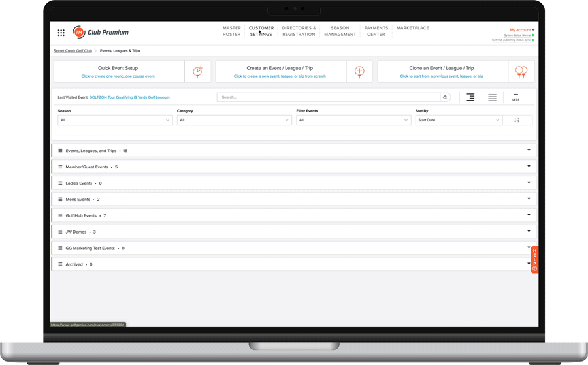588x365 pixels.
Task: Open the My account dropdown
Action: click(521, 30)
